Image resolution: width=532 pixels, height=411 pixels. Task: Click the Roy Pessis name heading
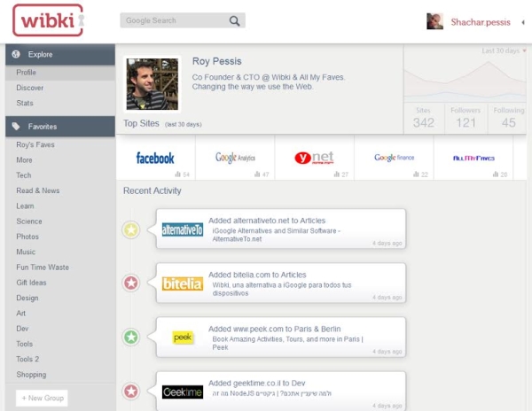pyautogui.click(x=217, y=61)
